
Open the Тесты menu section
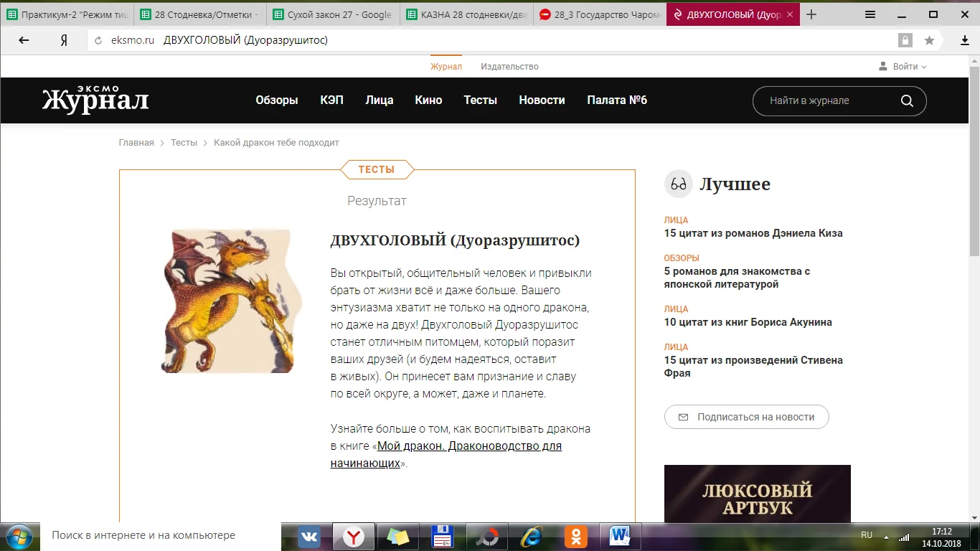pyautogui.click(x=481, y=100)
